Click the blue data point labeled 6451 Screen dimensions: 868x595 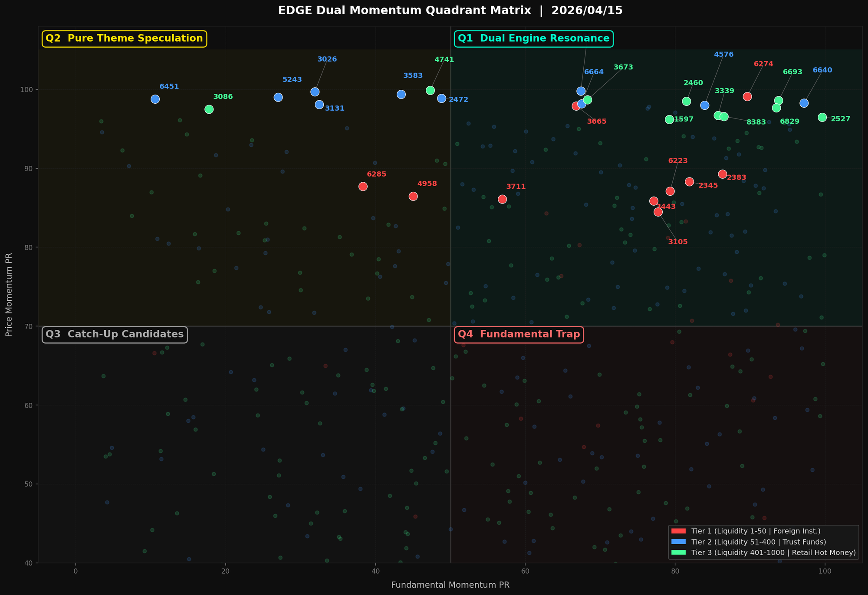[x=155, y=99]
